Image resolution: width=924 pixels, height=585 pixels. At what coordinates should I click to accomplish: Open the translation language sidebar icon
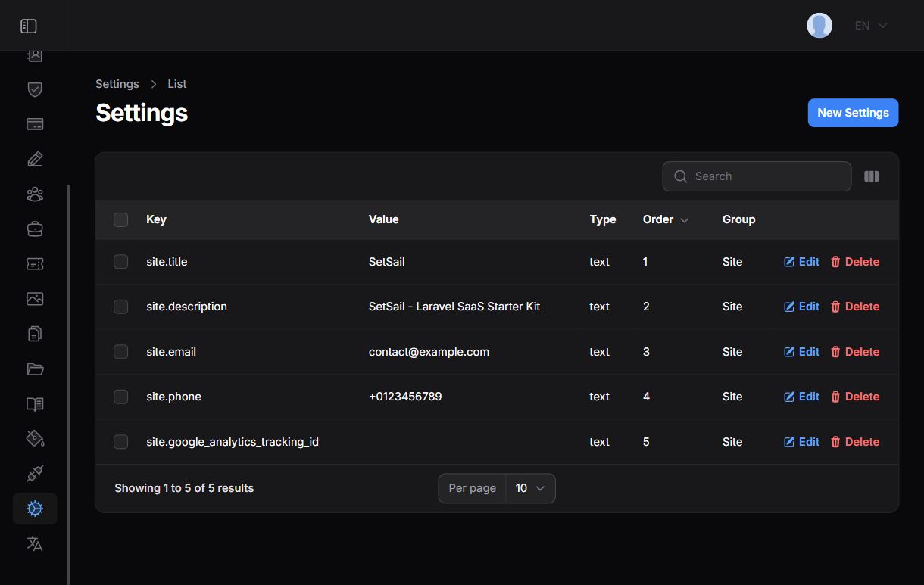(35, 543)
